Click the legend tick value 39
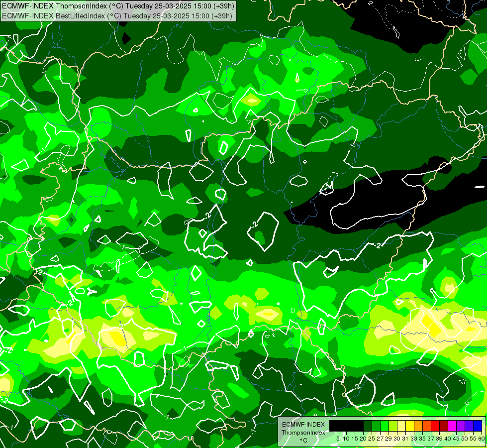487x448 pixels. tap(439, 439)
